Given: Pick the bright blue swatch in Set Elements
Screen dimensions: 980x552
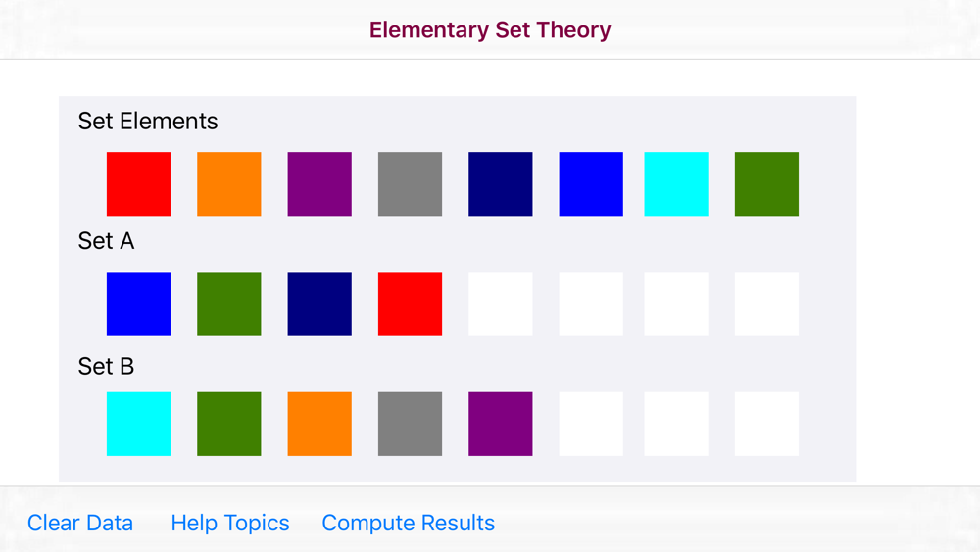Looking at the screenshot, I should 591,184.
